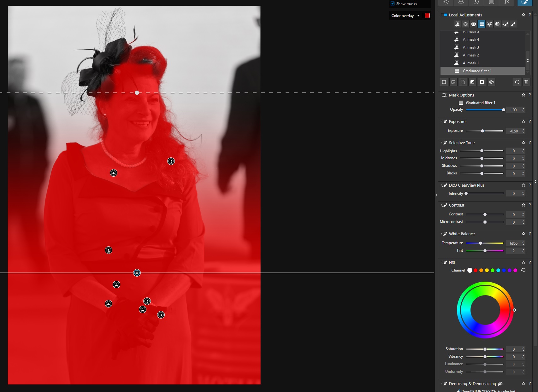Increase Exposure value with stepper arrow

[x=523, y=130]
